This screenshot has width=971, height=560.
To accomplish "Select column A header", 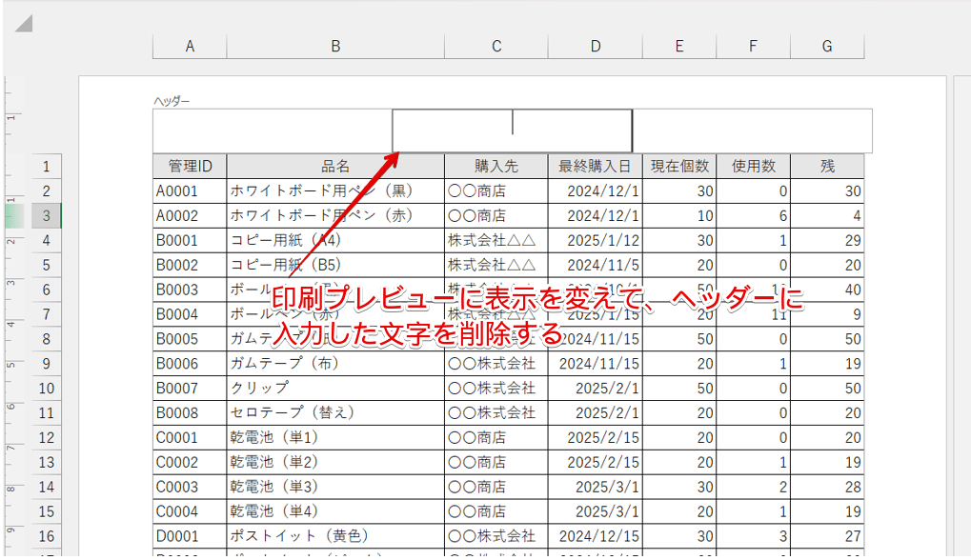I will (x=189, y=45).
